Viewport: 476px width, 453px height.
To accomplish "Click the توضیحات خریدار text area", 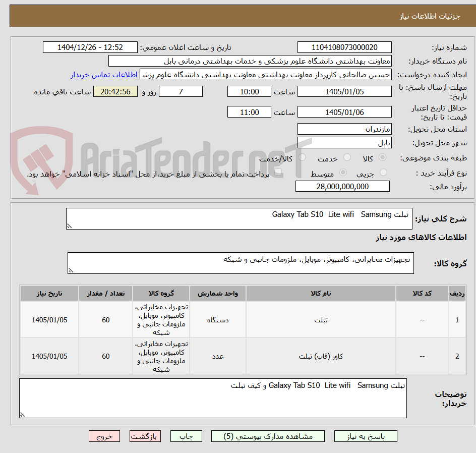I will 213,398.
